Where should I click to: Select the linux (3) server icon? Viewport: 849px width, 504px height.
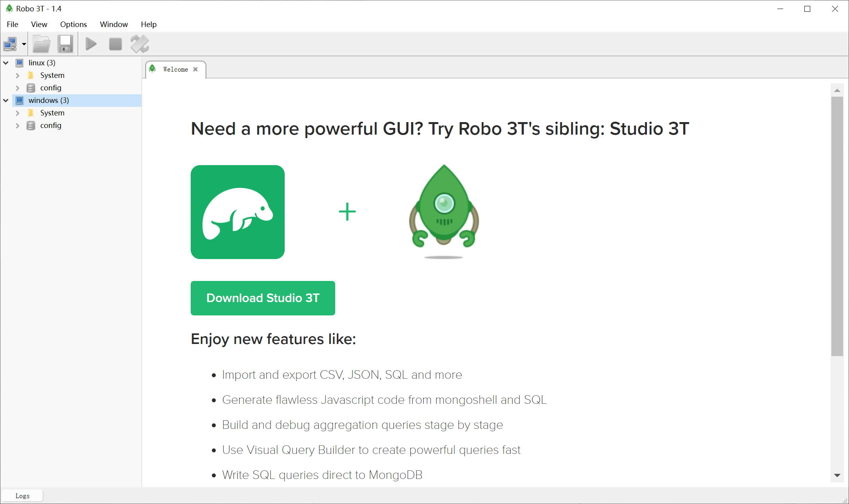(x=20, y=63)
